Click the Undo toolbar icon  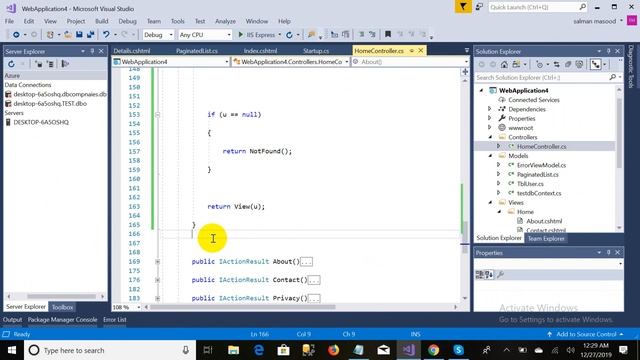[106, 35]
